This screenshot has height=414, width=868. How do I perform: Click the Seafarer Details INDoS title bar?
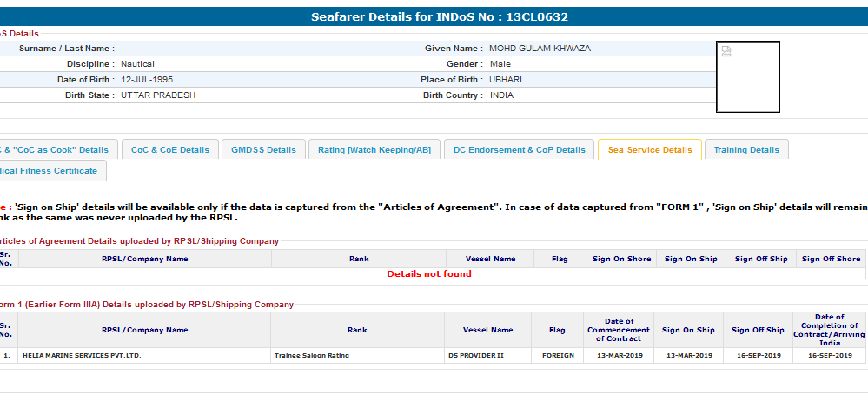pos(439,16)
